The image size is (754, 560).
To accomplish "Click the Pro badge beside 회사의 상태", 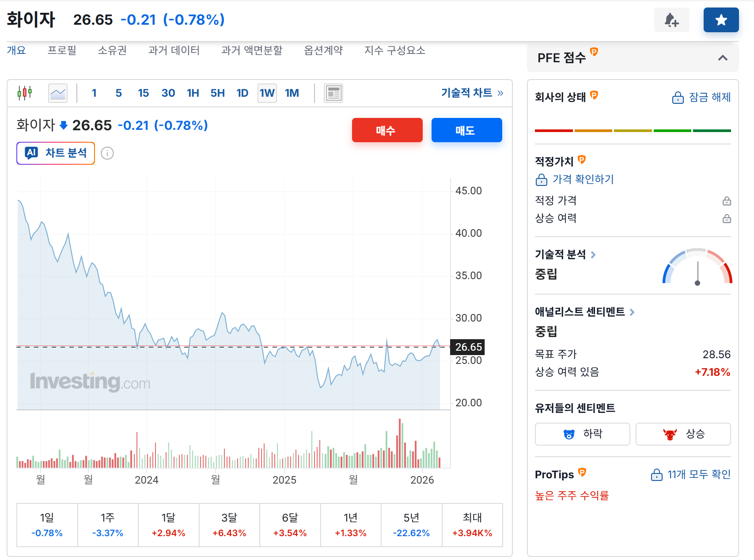I will pos(594,95).
